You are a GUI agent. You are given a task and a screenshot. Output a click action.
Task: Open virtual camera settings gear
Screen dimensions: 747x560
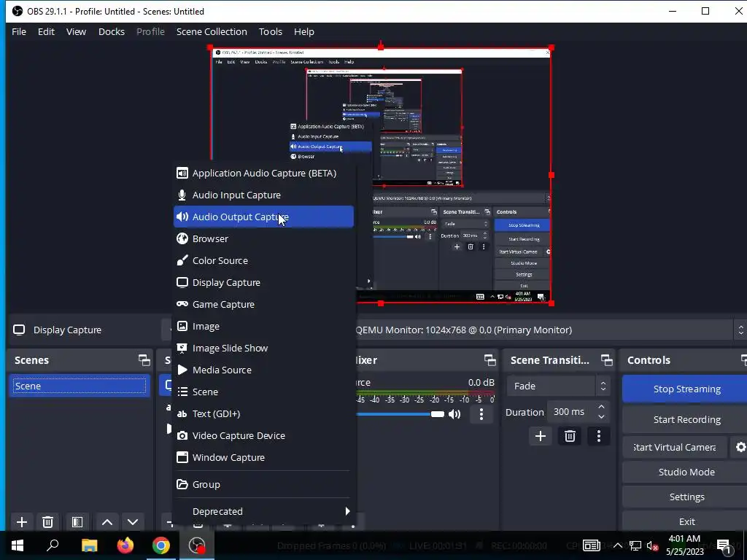coord(740,447)
